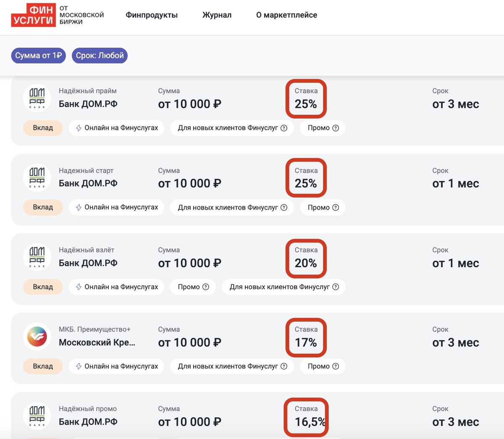Click от 1 мес term in Надежный старт
Viewport: 504px width, 439px height.
456,184
